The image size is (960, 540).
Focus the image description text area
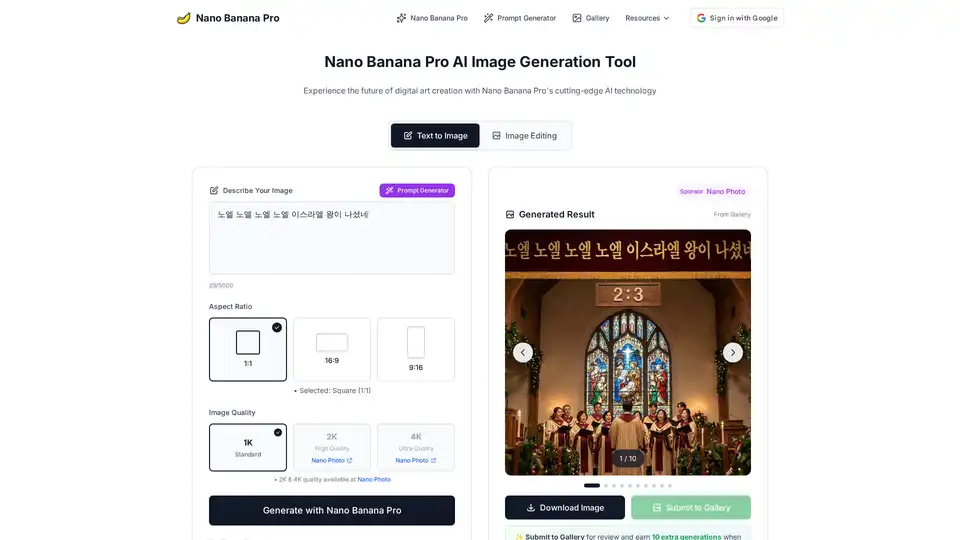332,238
